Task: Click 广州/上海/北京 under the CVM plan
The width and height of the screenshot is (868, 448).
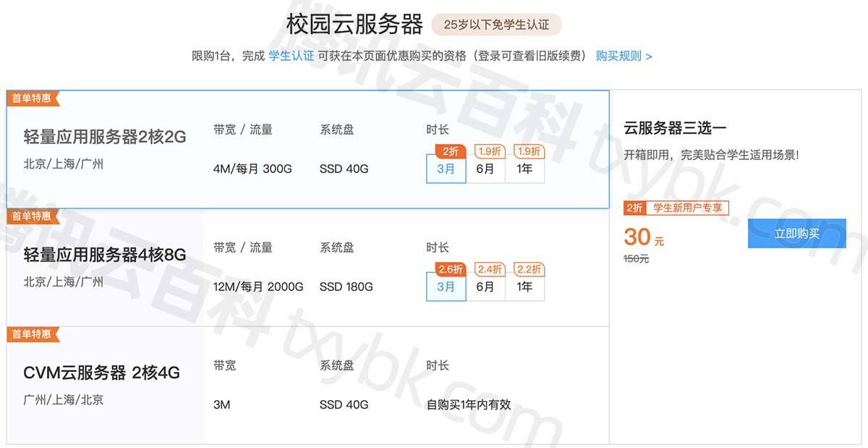Action: (x=64, y=400)
